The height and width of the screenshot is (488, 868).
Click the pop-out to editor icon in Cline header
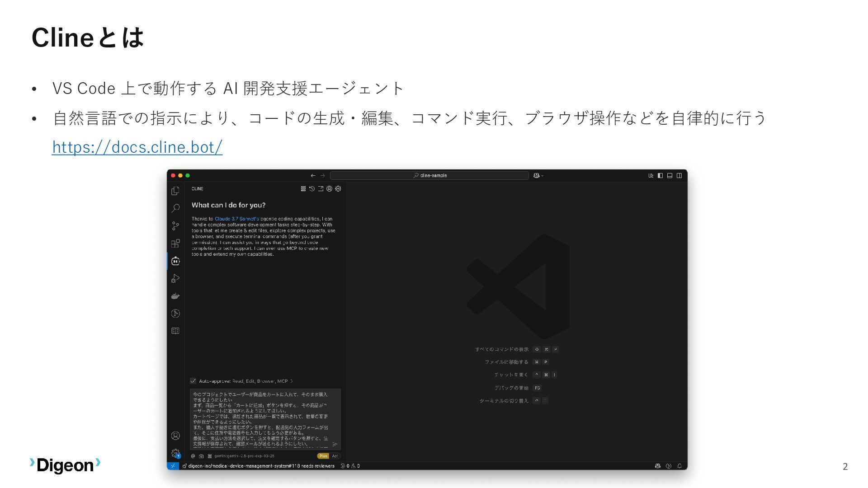click(321, 189)
